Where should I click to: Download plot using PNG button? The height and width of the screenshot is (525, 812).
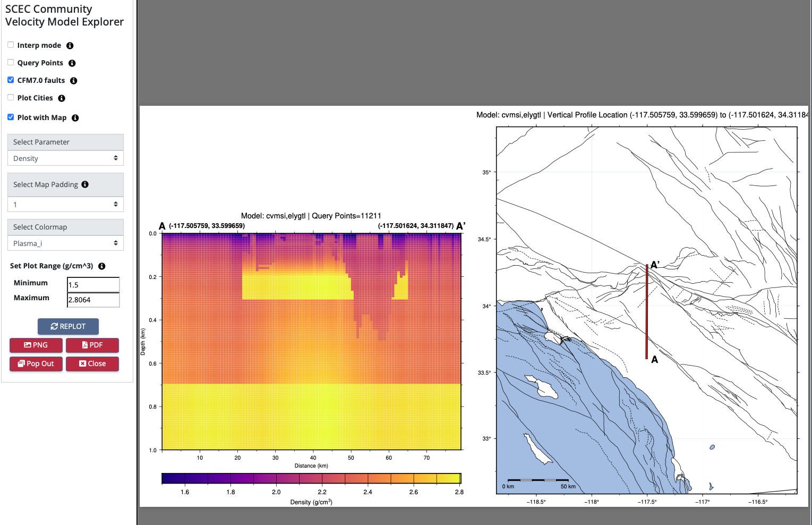pos(36,345)
